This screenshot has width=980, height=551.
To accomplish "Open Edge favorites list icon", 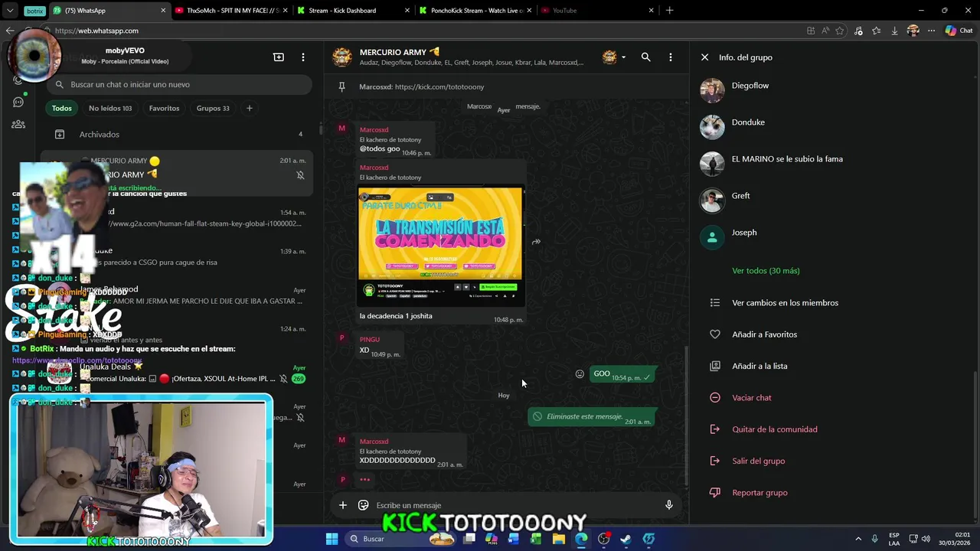I will pos(876,31).
